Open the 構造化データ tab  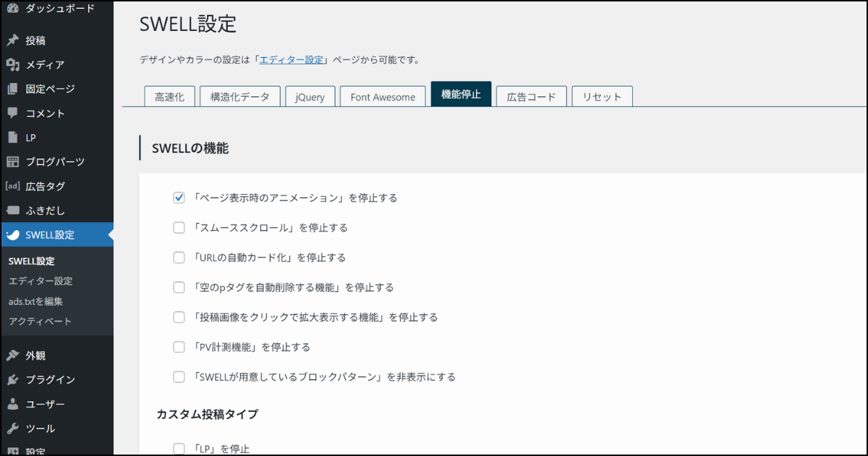[x=240, y=96]
